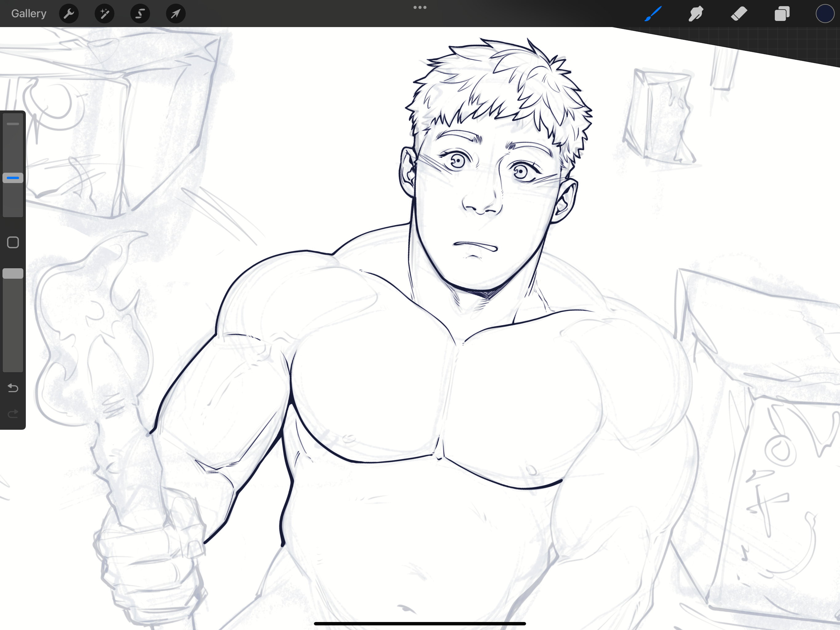
Task: Select the Smudge tool
Action: [x=696, y=14]
